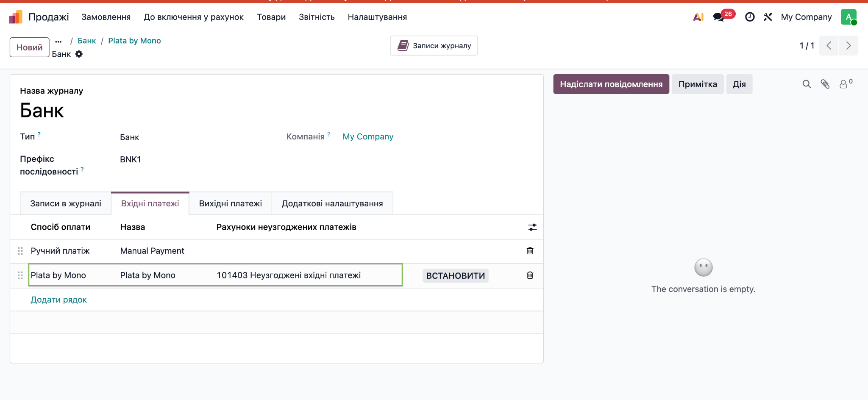Open the gear actions menu near Банк

pos(79,54)
